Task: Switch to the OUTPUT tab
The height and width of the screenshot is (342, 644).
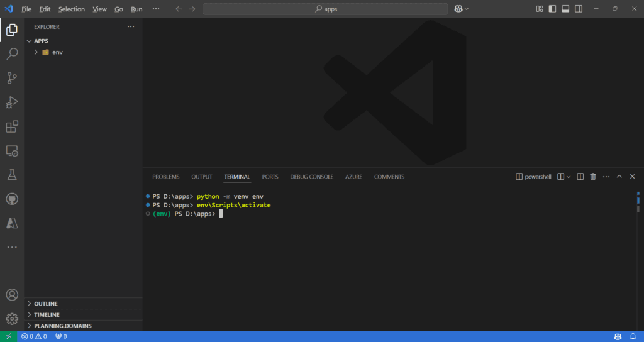Action: [202, 177]
